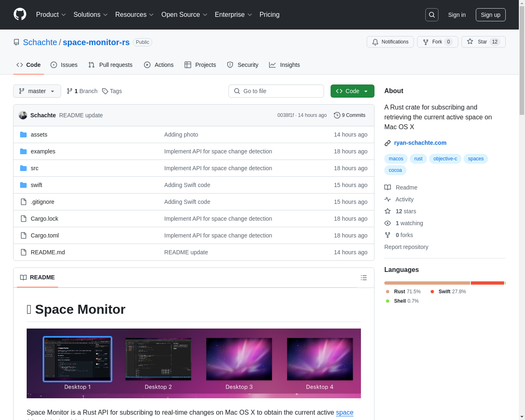This screenshot has width=525, height=420.
Task: Select the Code repository tab
Action: pyautogui.click(x=29, y=65)
